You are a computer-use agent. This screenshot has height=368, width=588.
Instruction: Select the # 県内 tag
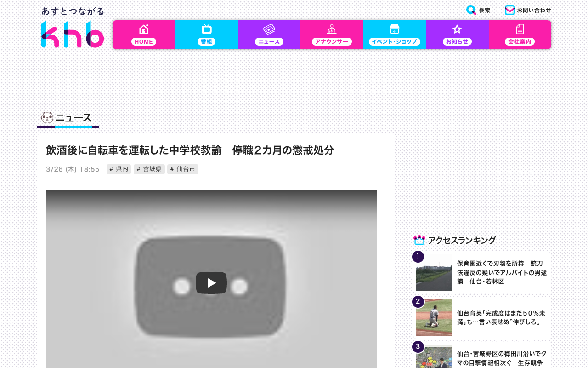[x=119, y=169]
